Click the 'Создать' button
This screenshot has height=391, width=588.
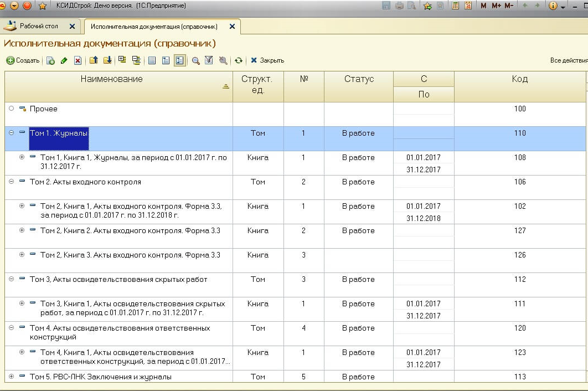point(23,61)
